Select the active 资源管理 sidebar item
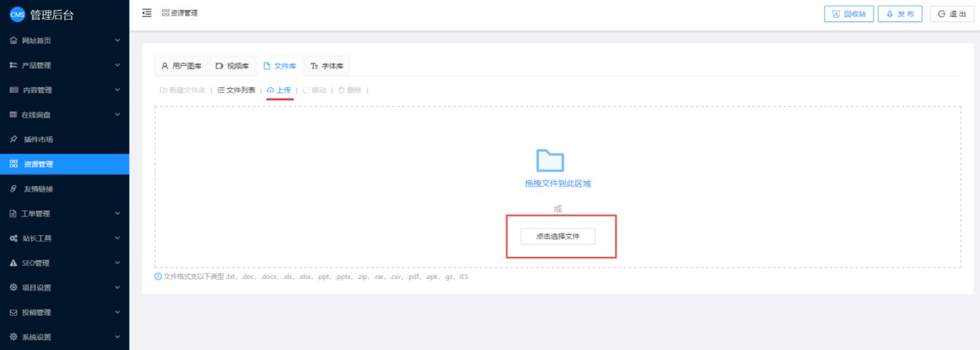 click(x=65, y=164)
